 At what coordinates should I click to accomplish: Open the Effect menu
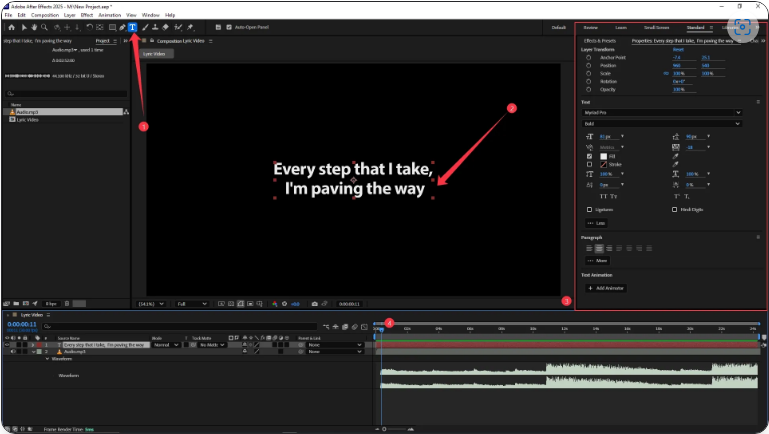pyautogui.click(x=87, y=15)
